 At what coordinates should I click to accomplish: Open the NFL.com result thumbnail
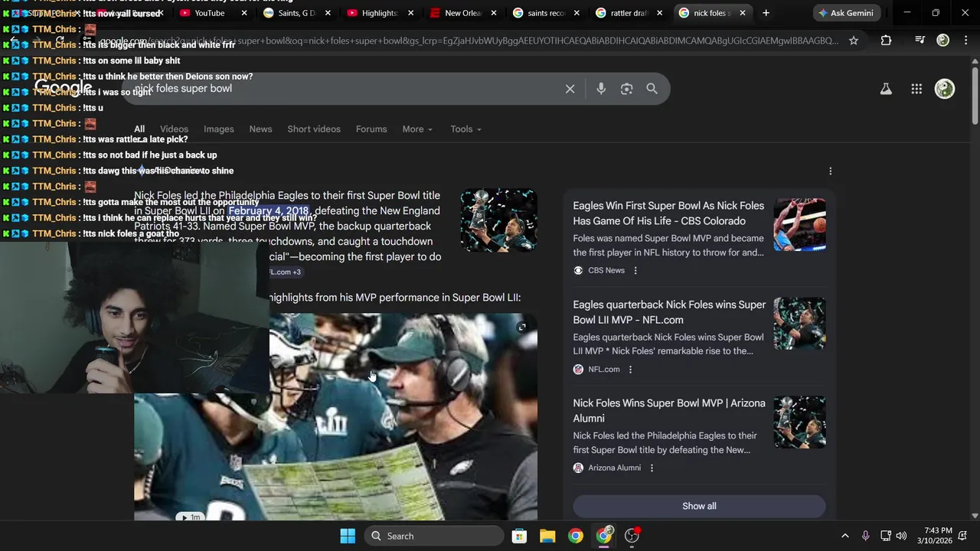pyautogui.click(x=799, y=324)
